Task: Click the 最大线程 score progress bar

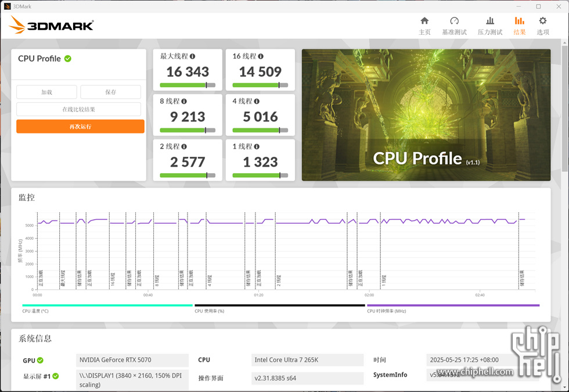Action: point(188,85)
